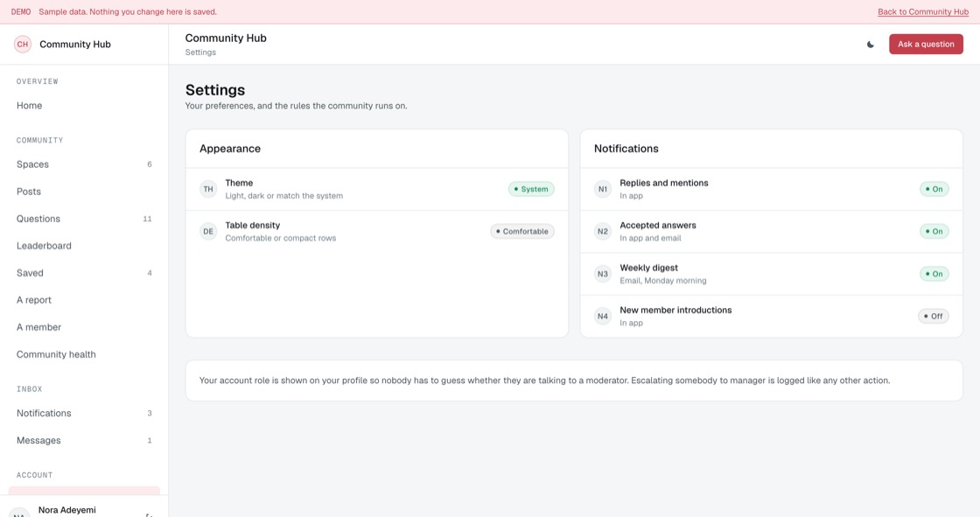The height and width of the screenshot is (517, 980).
Task: Click the ACCOUNT section label
Action: pyautogui.click(x=34, y=475)
